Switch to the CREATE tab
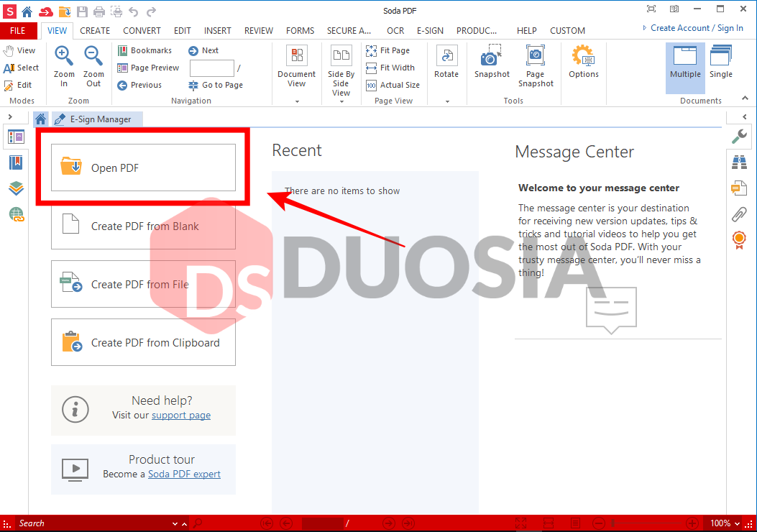This screenshot has width=757, height=532. pos(95,30)
